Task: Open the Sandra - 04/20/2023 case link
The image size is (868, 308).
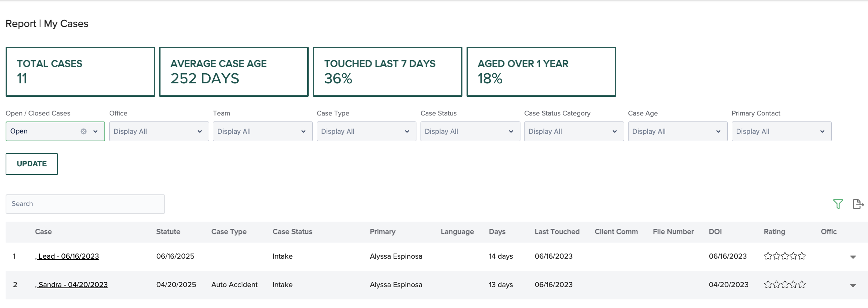Action: coord(73,285)
